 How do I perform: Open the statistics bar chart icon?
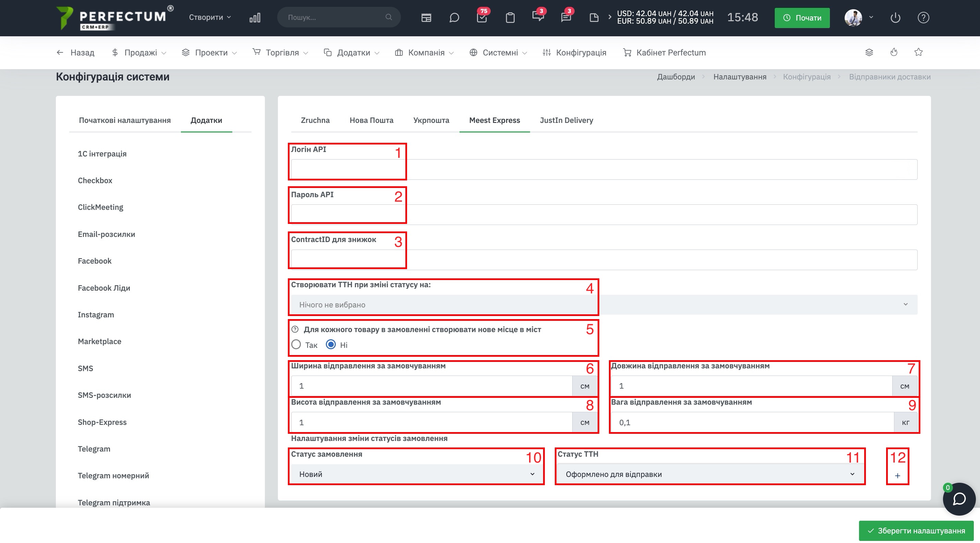(255, 17)
